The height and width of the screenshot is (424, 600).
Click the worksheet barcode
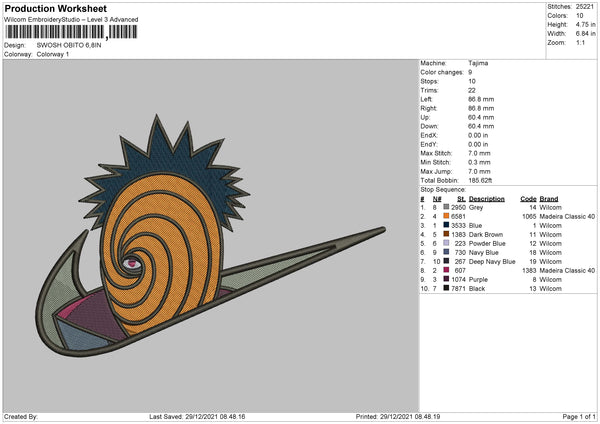[x=71, y=32]
